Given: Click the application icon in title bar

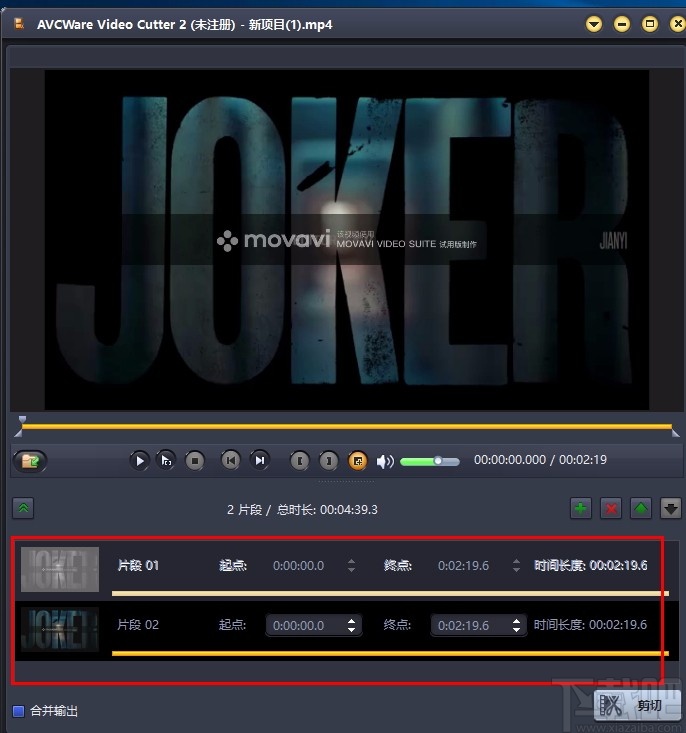Looking at the screenshot, I should pyautogui.click(x=19, y=23).
